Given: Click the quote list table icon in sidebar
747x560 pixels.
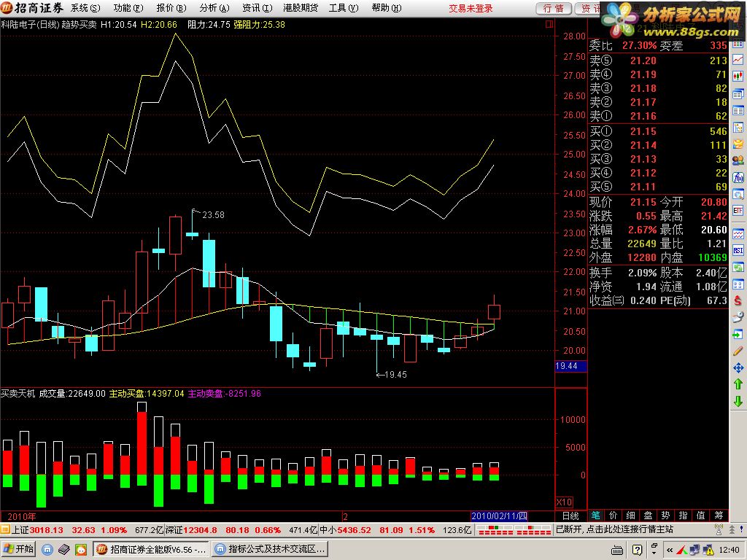Looking at the screenshot, I should [x=738, y=111].
